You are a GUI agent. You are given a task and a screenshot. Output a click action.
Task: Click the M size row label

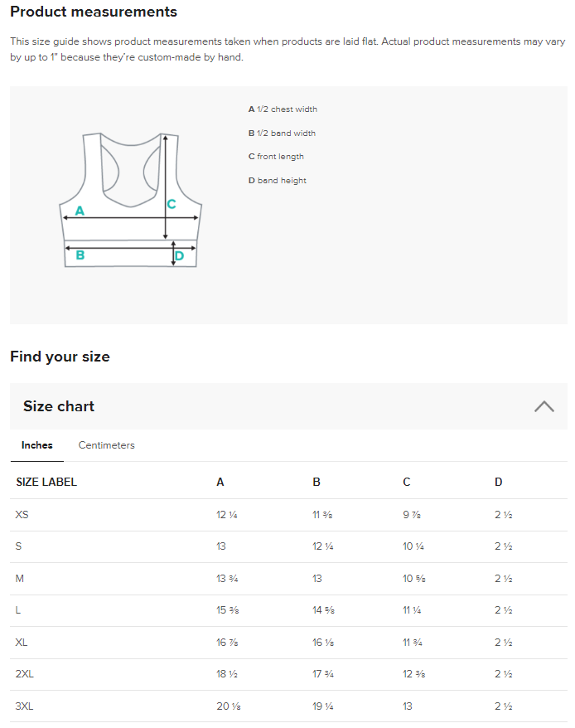(20, 579)
